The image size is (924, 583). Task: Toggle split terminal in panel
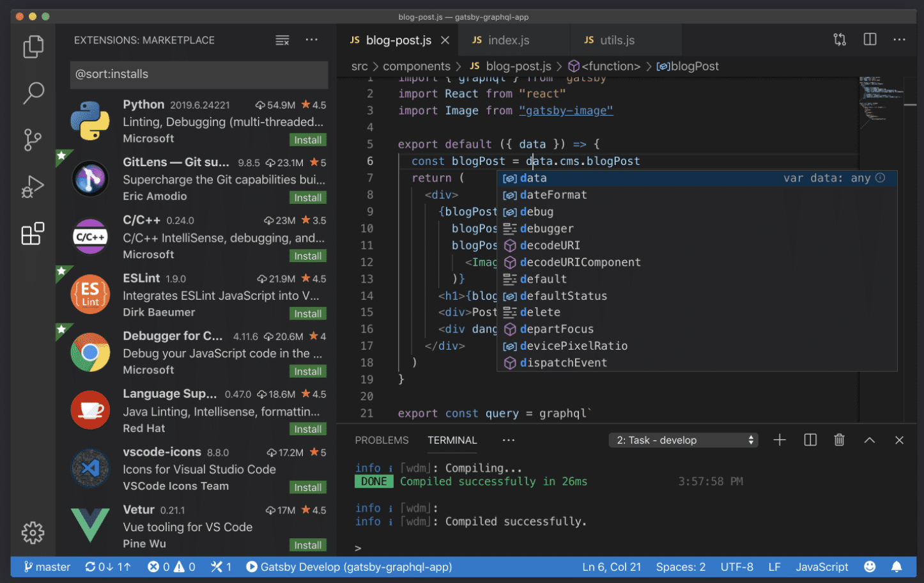coord(810,440)
